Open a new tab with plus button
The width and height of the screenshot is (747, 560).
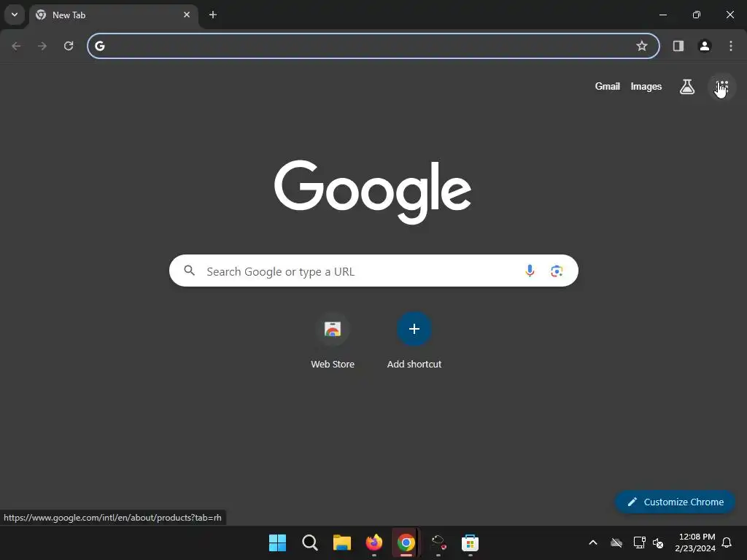click(x=213, y=15)
